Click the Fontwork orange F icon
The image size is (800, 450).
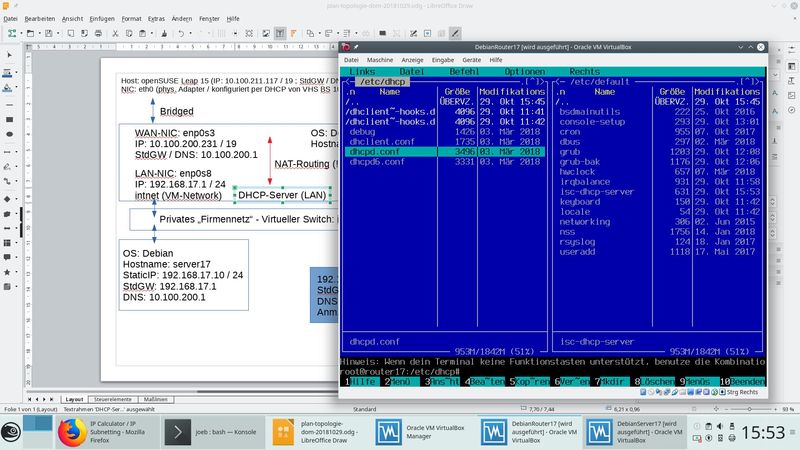[x=293, y=33]
